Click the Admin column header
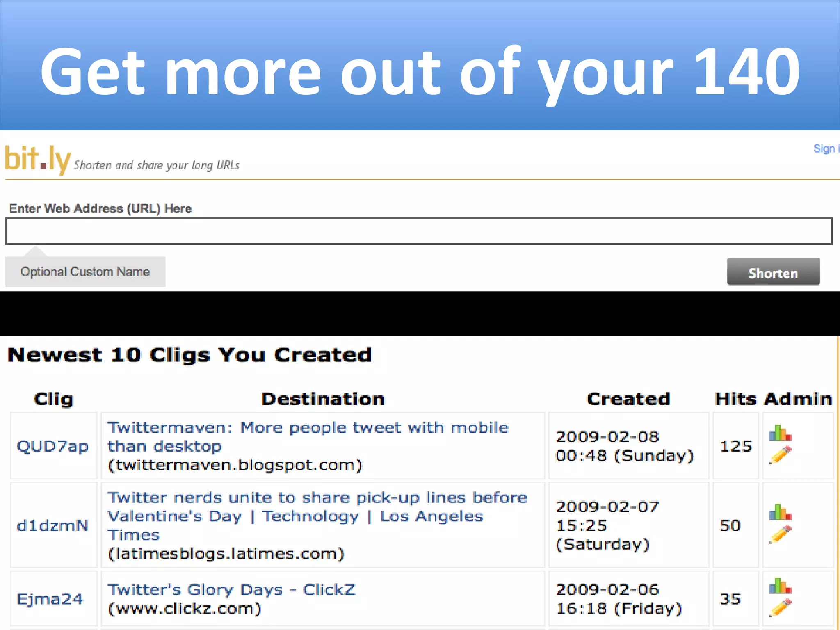Screen dimensions: 840x630 798,399
